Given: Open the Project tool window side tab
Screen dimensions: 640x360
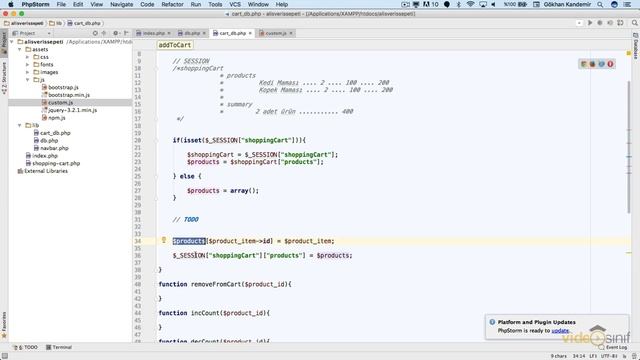Looking at the screenshot, I should pyautogui.click(x=4, y=42).
